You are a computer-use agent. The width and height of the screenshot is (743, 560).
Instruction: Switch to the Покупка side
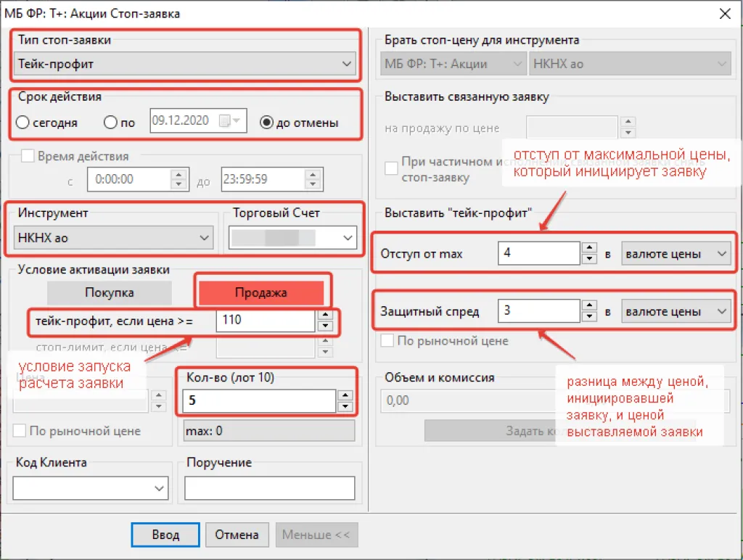pyautogui.click(x=110, y=292)
